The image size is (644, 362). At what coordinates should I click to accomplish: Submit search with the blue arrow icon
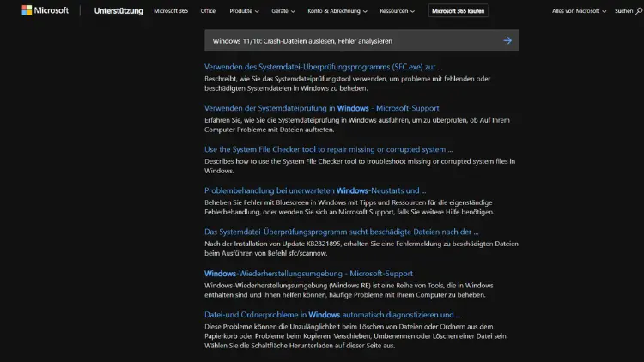coord(507,40)
